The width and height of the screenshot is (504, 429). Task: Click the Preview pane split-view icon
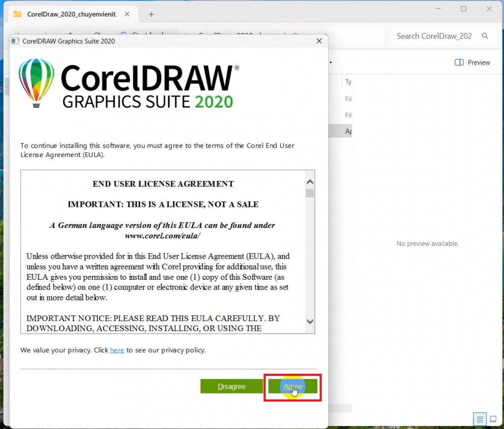point(459,63)
